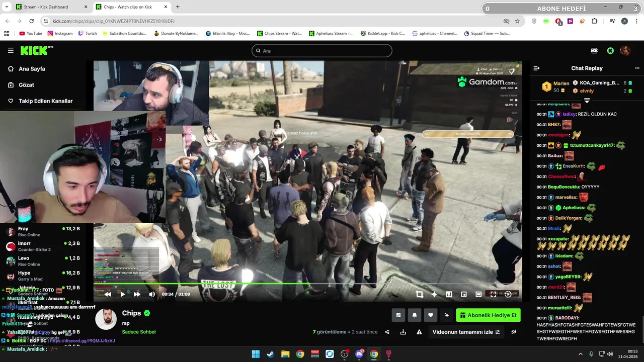Viewport: 644px width, 362px height.
Task: Go back in browser history
Action: [8, 21]
